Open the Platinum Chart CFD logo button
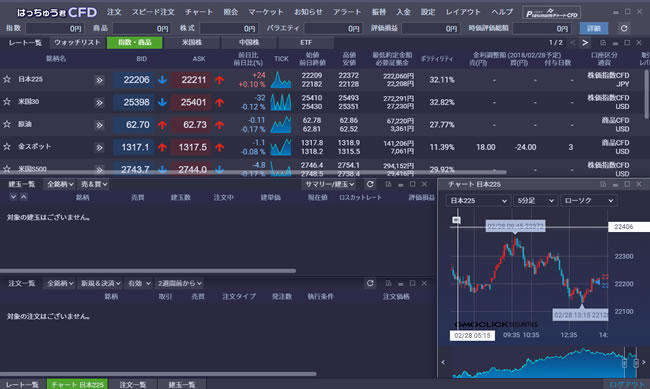 pos(551,13)
